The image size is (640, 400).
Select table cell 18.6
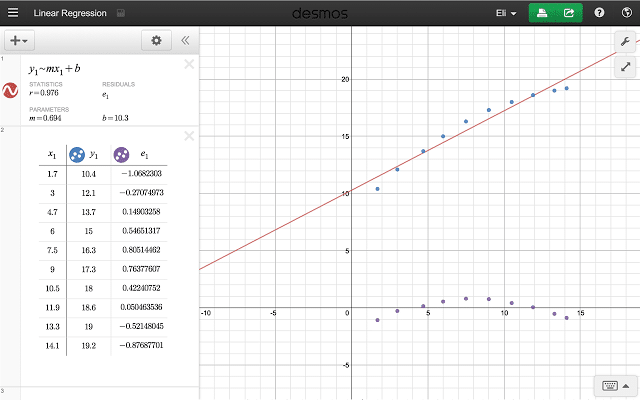pos(89,307)
